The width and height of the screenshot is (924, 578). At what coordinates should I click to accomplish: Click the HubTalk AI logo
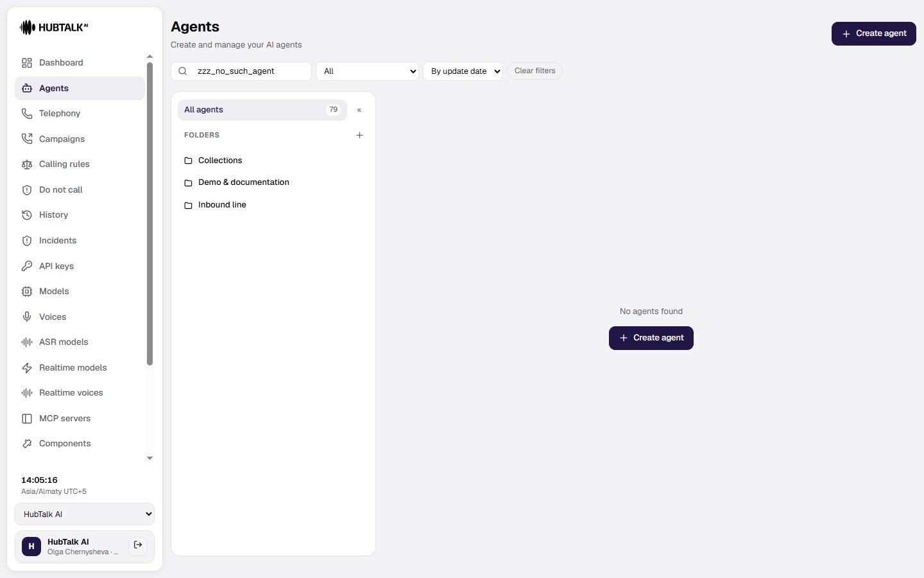click(54, 27)
